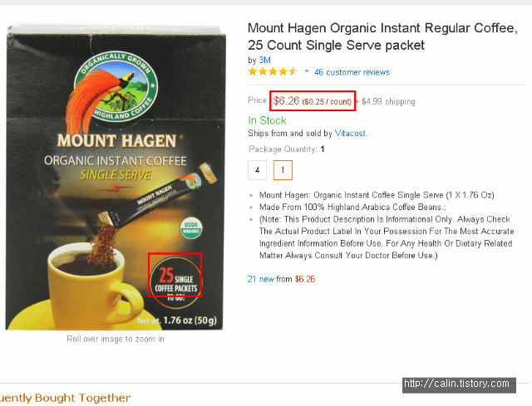Image resolution: width=532 pixels, height=406 pixels.
Task: Click the $6.26 offer price link
Action: (305, 279)
